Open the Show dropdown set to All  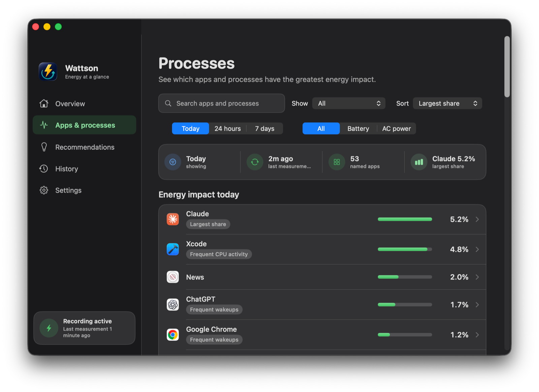point(349,103)
